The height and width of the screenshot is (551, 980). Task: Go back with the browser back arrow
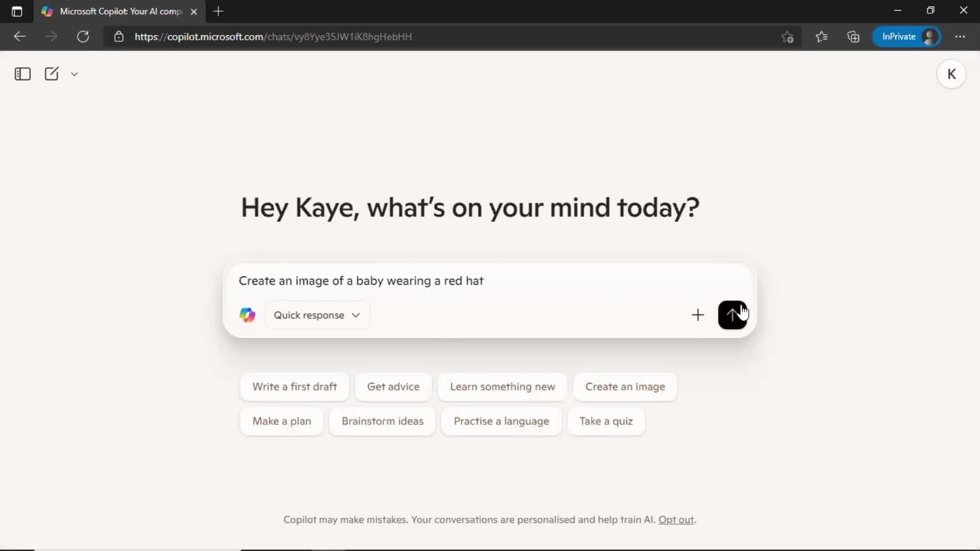pos(19,37)
